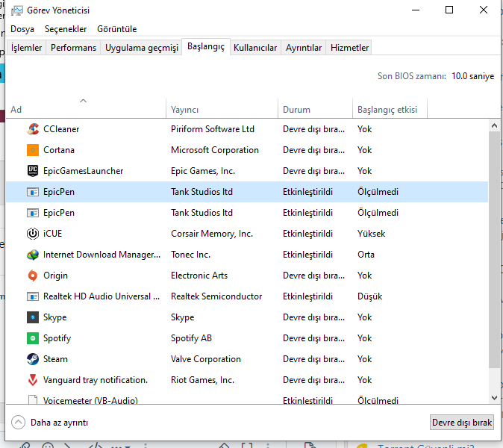Viewport: 503px width, 448px height.
Task: Click Realtek Semiconductor publisher cell
Action: [216, 296]
